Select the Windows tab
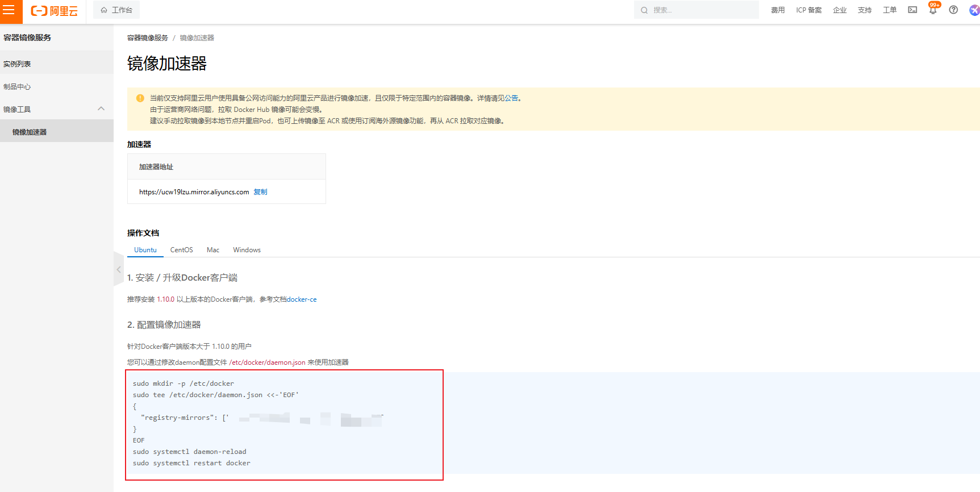The height and width of the screenshot is (492, 980). point(247,250)
